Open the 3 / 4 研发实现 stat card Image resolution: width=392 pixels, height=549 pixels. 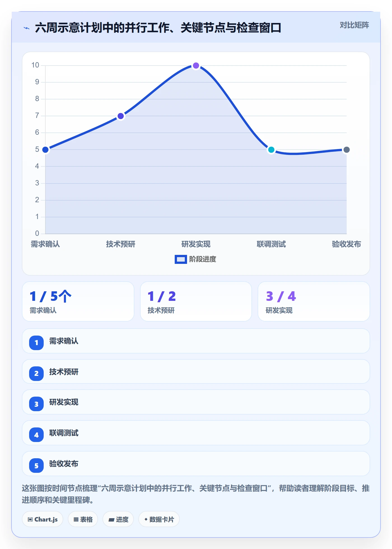314,301
